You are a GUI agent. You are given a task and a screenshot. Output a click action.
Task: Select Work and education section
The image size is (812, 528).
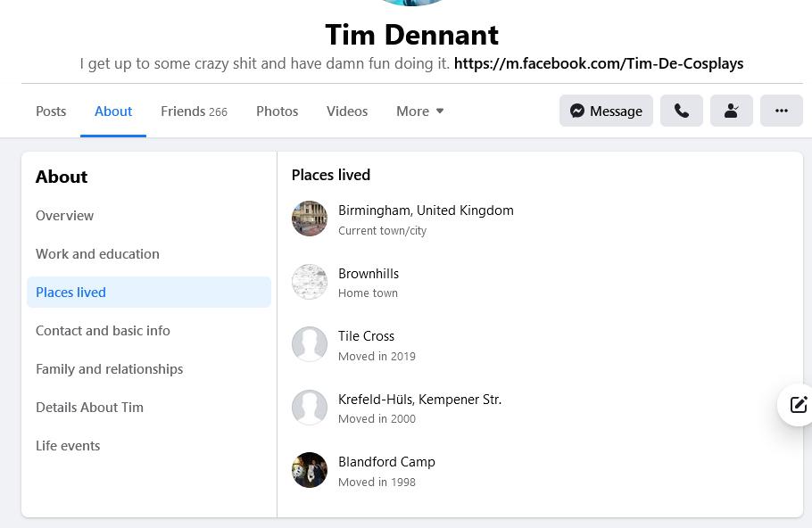tap(97, 254)
